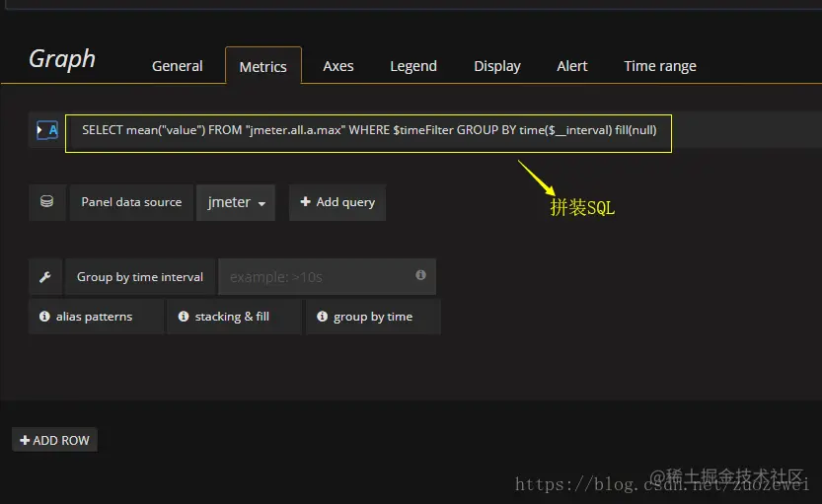The width and height of the screenshot is (822, 504).
Task: Click the SELECT mean("value") query text
Action: [x=369, y=130]
